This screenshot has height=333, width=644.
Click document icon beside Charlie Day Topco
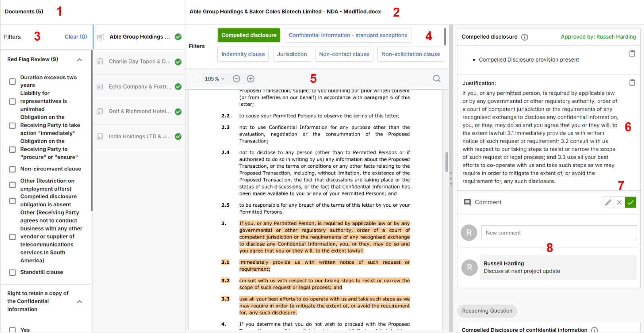pyautogui.click(x=99, y=62)
